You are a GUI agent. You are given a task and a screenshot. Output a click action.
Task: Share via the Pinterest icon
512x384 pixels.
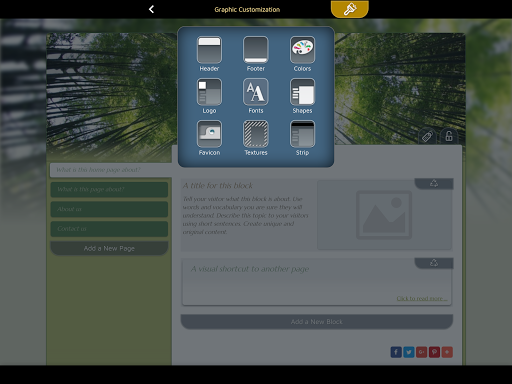tap(434, 352)
